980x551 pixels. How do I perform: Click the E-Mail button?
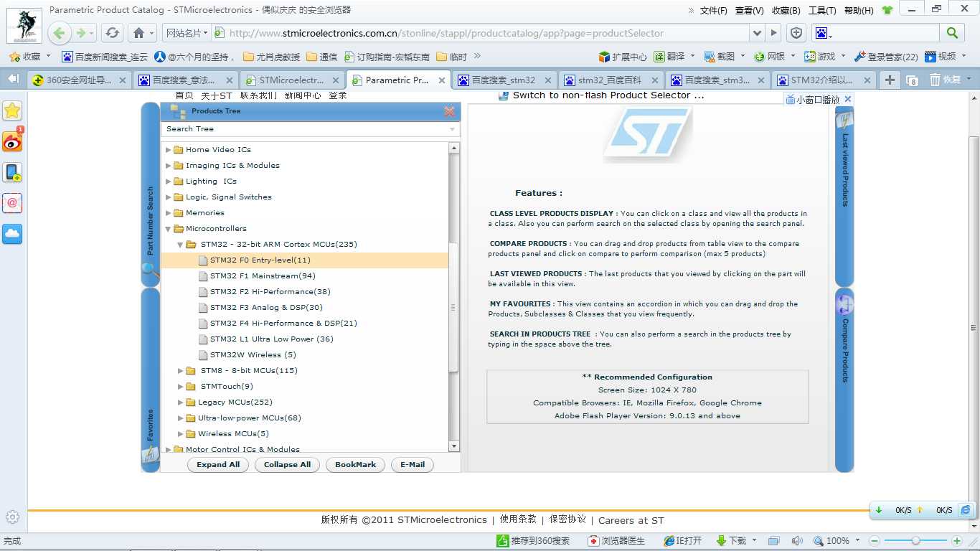413,465
